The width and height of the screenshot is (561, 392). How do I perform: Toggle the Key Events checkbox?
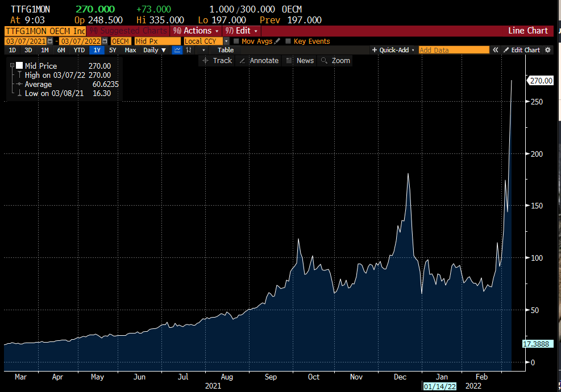click(x=288, y=41)
